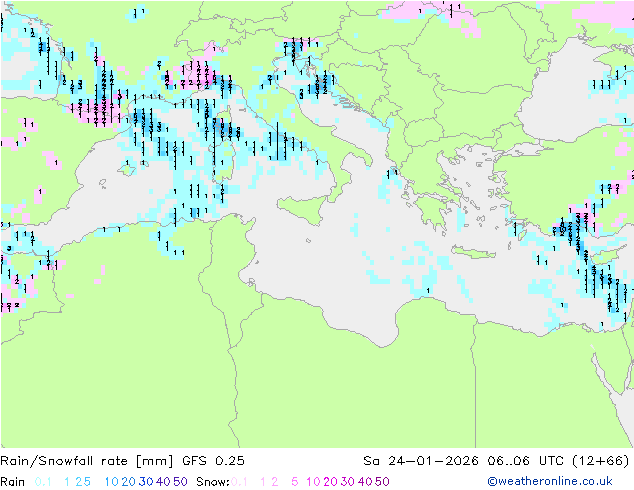
Task: Pick the Snow legend color for 40
Action: point(365,482)
